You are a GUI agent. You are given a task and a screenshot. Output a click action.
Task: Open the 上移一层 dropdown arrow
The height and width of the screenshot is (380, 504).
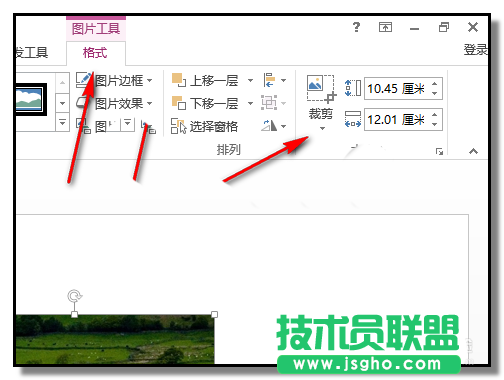pyautogui.click(x=250, y=80)
